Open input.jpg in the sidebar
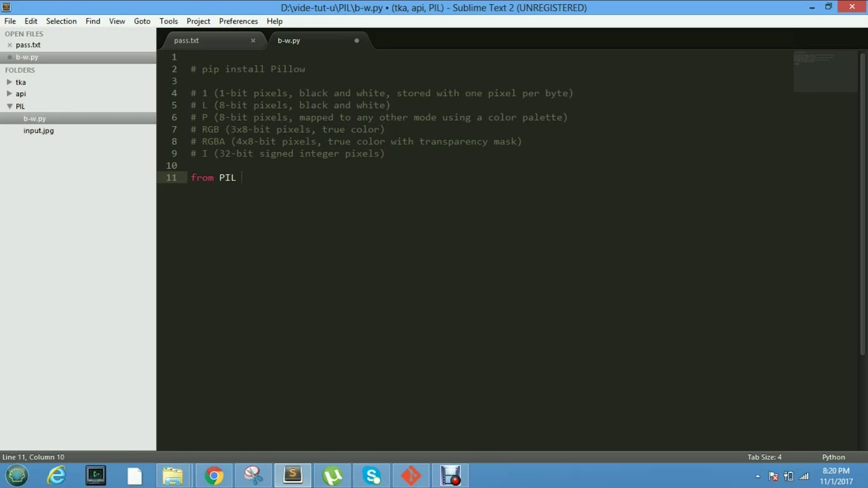The width and height of the screenshot is (868, 488). point(39,131)
